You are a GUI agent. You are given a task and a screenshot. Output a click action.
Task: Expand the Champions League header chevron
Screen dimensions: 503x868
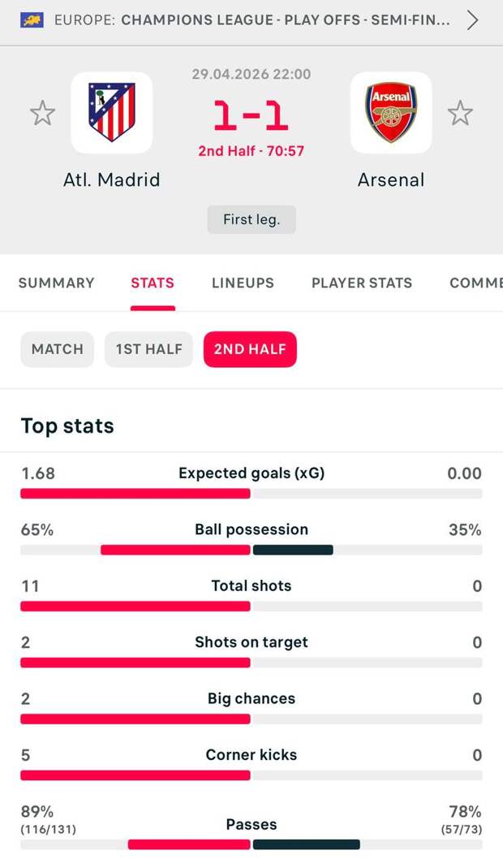coord(472,20)
